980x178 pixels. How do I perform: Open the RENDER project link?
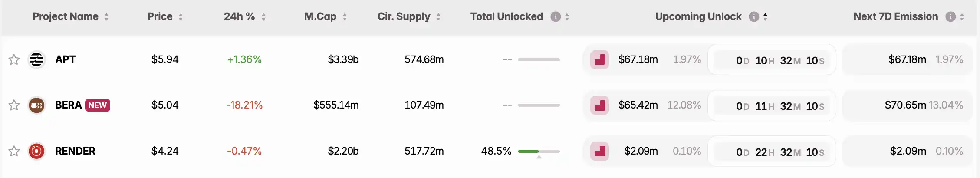click(x=75, y=151)
